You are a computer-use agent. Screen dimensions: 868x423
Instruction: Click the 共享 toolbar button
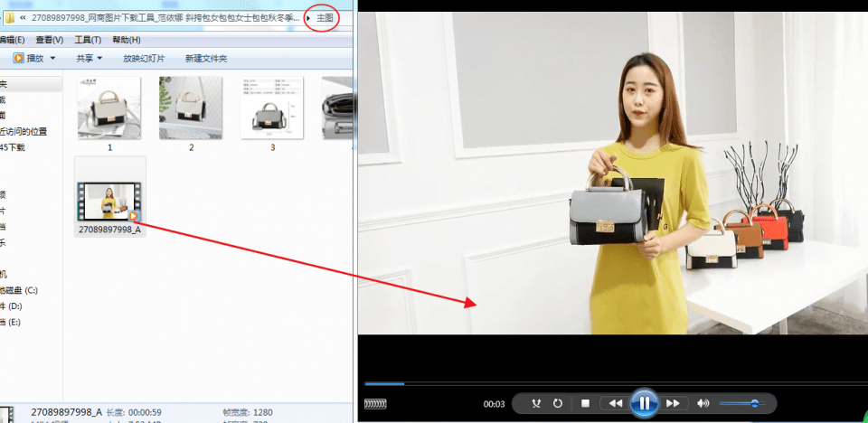85,58
